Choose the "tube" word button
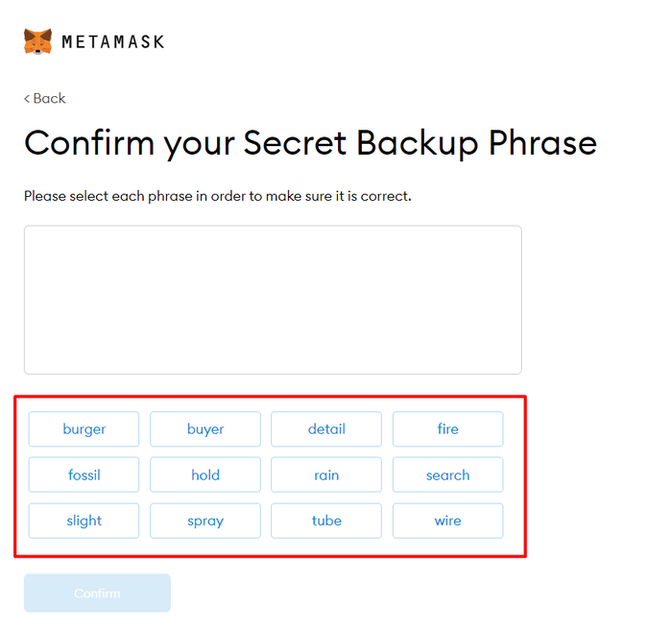This screenshot has width=672, height=633. pos(326,521)
